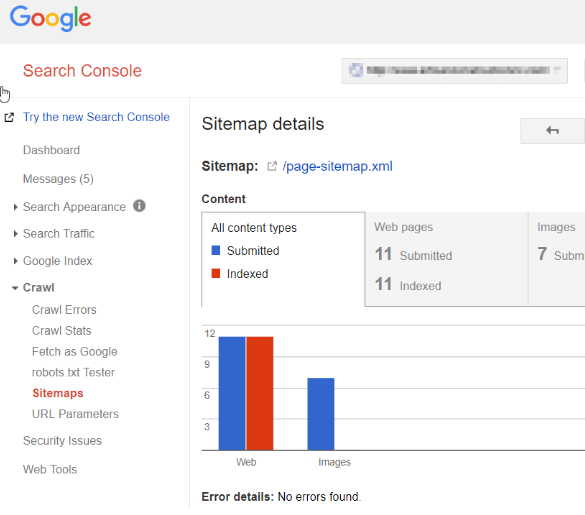This screenshot has height=515, width=585.
Task: Click the blue Submitted legend swatch
Action: (x=216, y=250)
